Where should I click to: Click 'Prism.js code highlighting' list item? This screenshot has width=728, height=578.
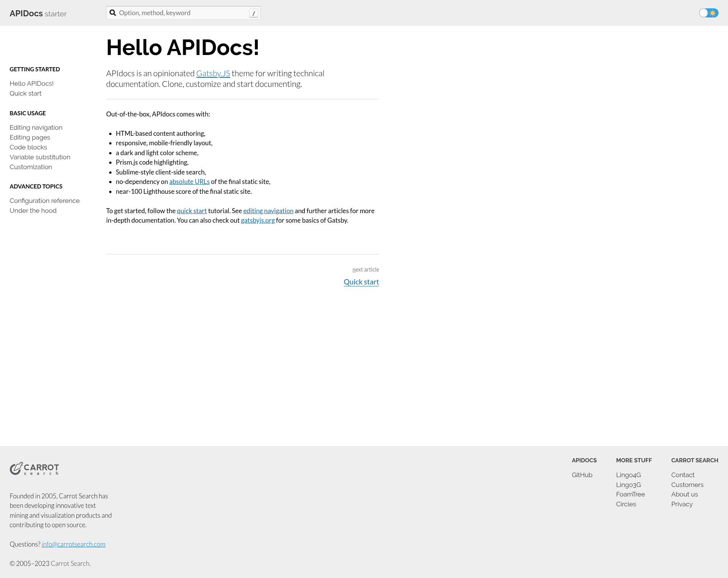tap(152, 162)
